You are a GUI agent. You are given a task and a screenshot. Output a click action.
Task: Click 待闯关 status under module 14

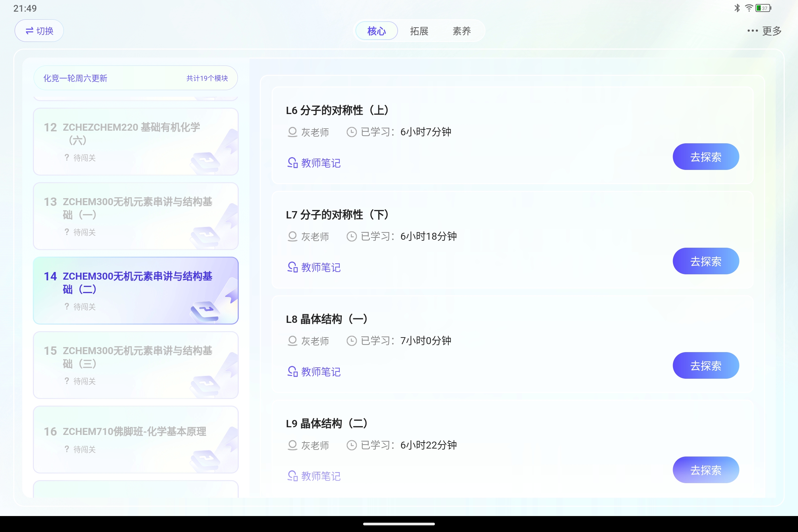(x=80, y=307)
